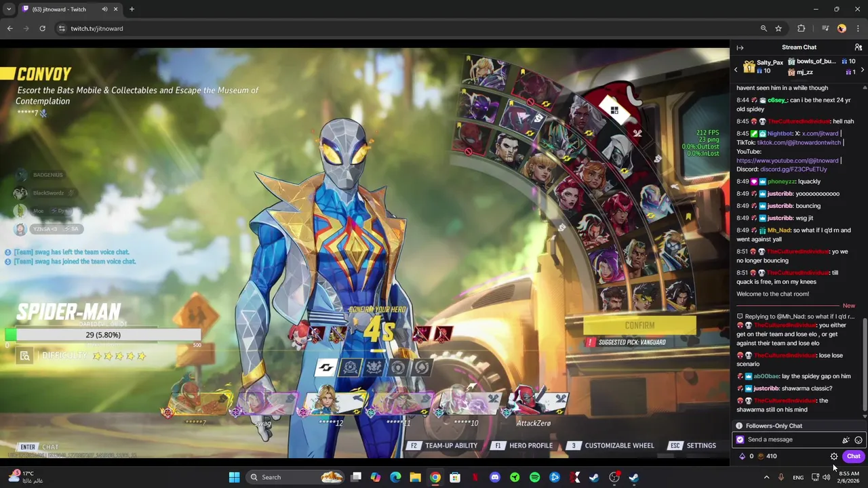
Task: Open the chat community users list
Action: tap(858, 47)
